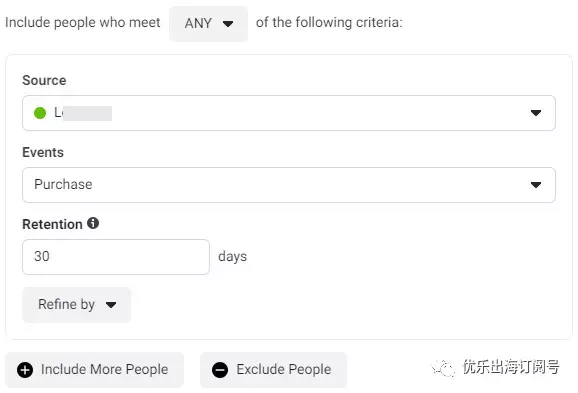Click the green status dot in Source
This screenshot has height=393, width=578.
point(40,113)
